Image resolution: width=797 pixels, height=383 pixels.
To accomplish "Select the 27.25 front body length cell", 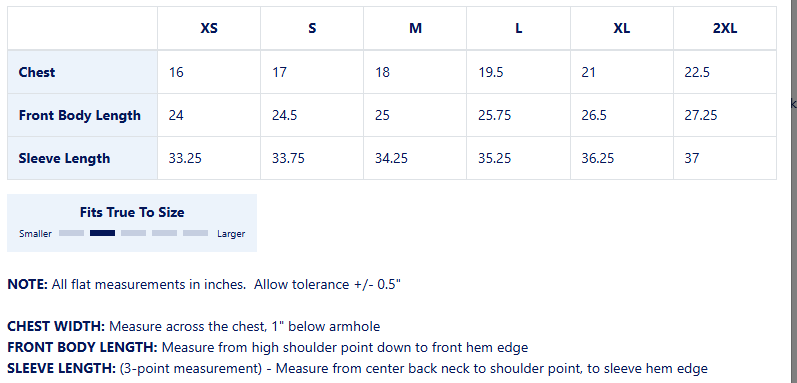I will [x=725, y=115].
